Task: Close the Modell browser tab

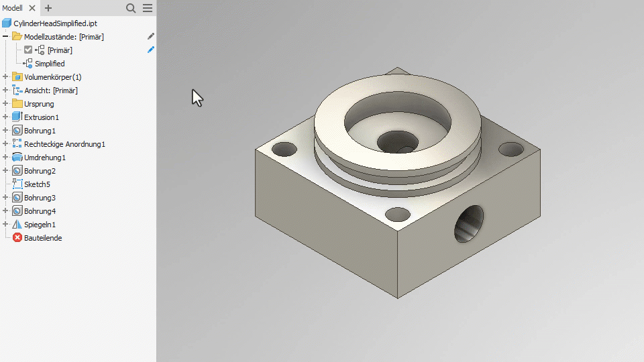Action: click(x=32, y=8)
